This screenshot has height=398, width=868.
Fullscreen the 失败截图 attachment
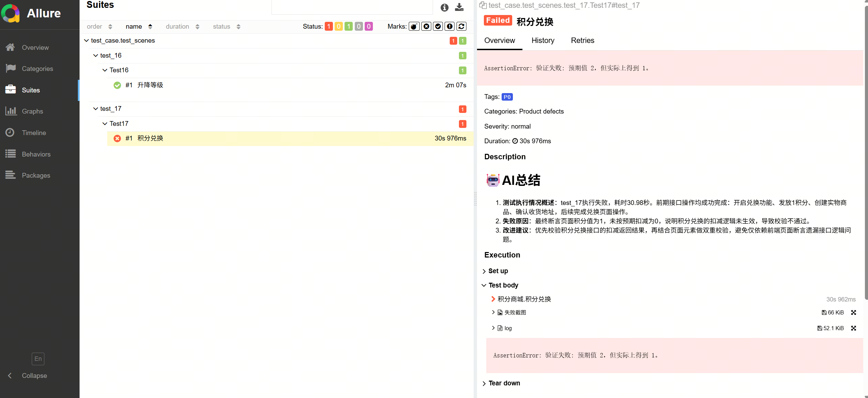[853, 312]
